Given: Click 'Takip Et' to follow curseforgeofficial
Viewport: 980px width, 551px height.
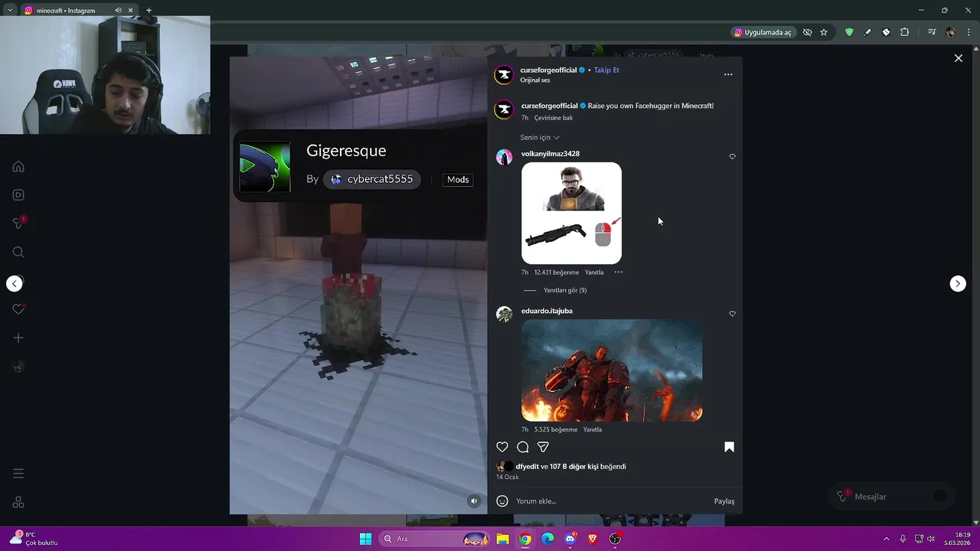Looking at the screenshot, I should (606, 70).
